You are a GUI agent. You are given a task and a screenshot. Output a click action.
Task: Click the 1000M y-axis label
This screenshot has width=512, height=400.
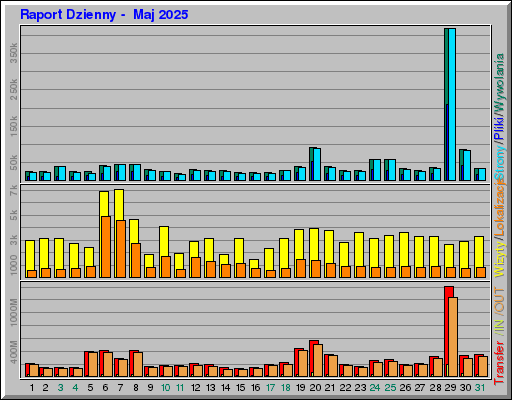point(14,312)
